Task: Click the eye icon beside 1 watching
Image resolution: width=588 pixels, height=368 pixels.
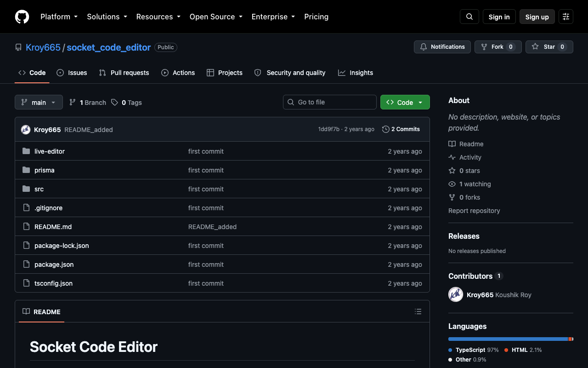Action: [452, 184]
